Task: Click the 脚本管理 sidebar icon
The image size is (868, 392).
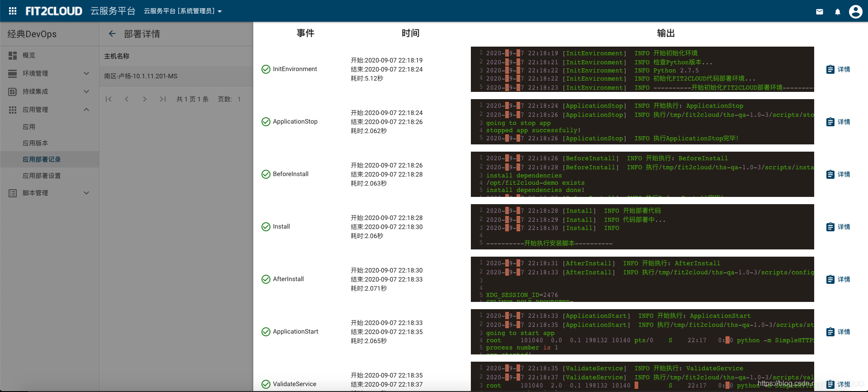Action: click(x=13, y=193)
